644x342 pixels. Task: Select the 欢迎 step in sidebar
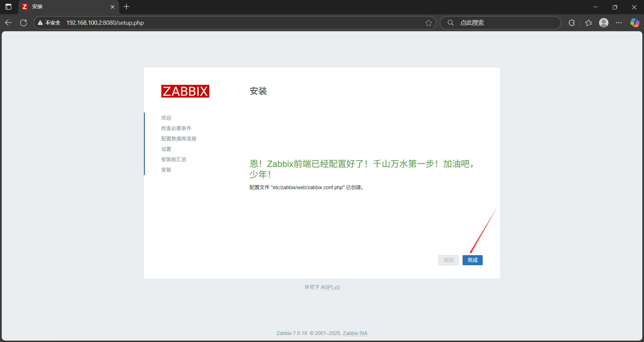166,118
